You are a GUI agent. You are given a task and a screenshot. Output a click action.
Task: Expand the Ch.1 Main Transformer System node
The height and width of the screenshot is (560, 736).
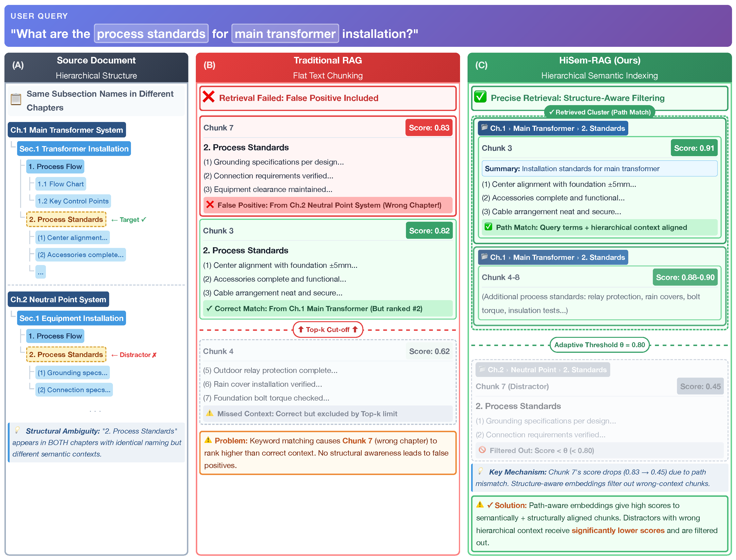(67, 130)
